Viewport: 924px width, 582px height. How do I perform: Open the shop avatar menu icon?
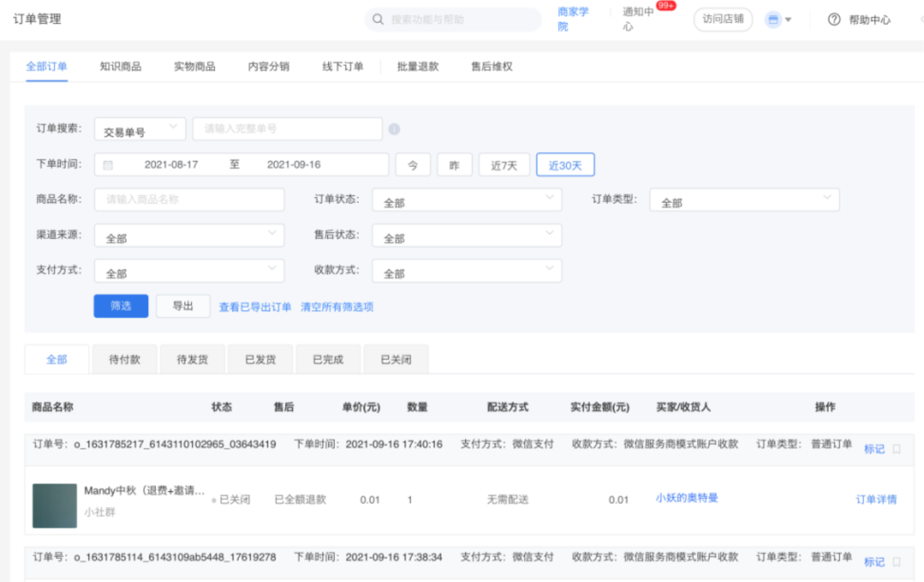coord(773,20)
